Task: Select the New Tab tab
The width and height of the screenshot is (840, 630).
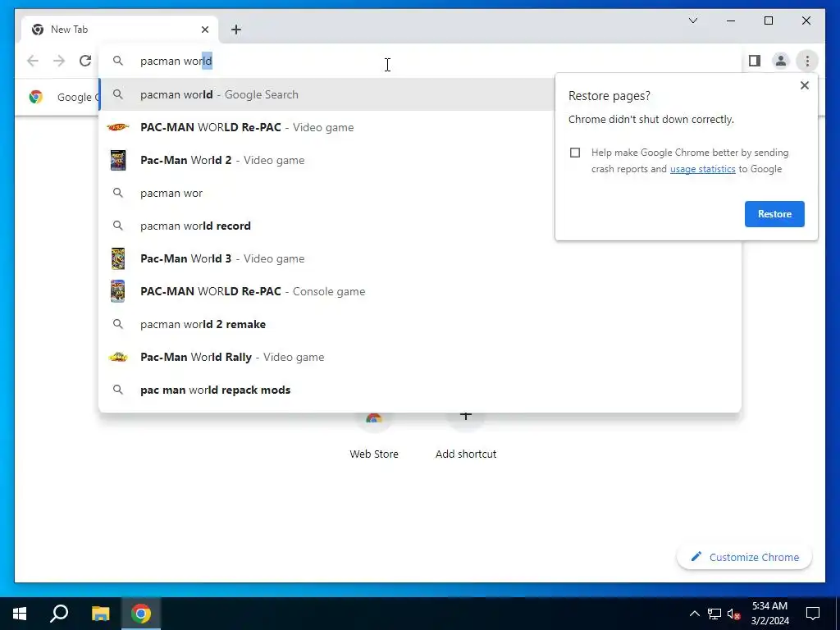Action: point(120,30)
